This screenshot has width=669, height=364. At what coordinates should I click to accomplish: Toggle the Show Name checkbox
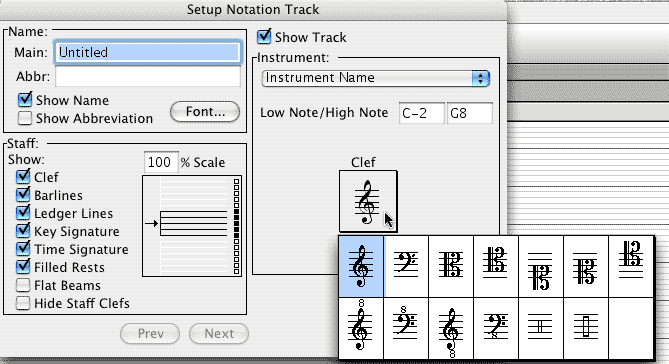tap(25, 100)
